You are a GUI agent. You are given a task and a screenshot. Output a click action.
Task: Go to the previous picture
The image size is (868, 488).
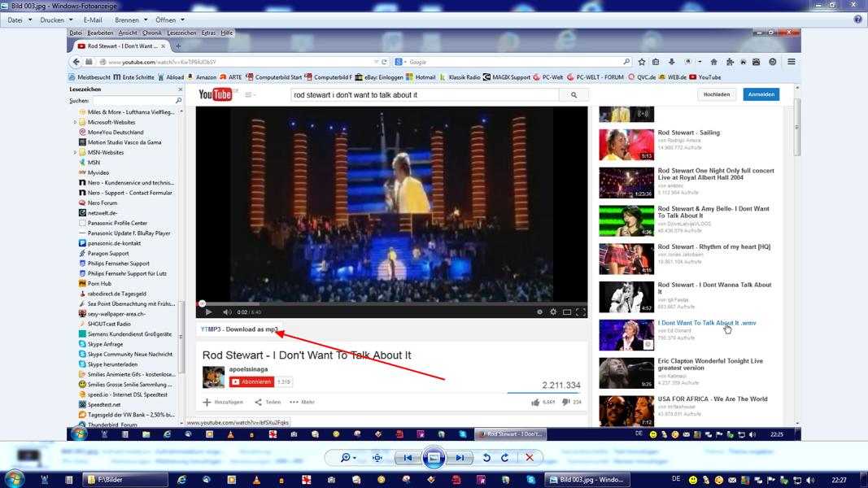click(408, 458)
